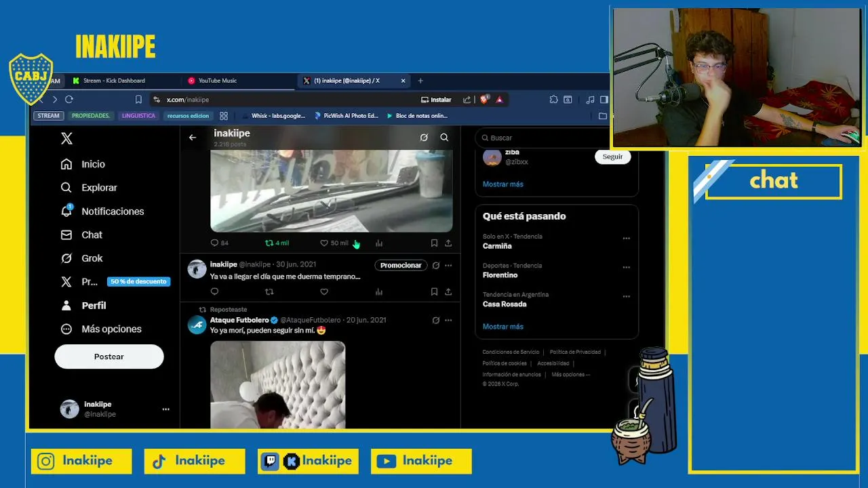This screenshot has height=488, width=868.
Task: Bookmark the 'duerma temprano' post
Action: pos(434,291)
